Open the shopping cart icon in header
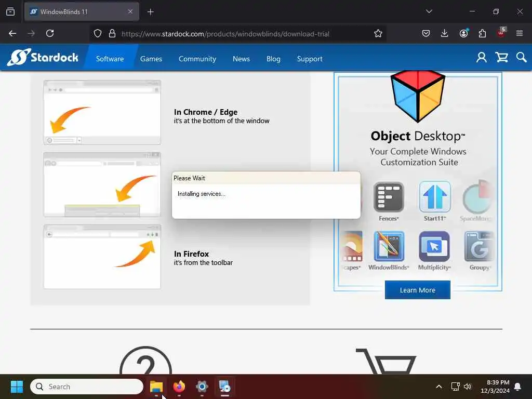Viewport: 532px width, 399px height. pyautogui.click(x=501, y=57)
